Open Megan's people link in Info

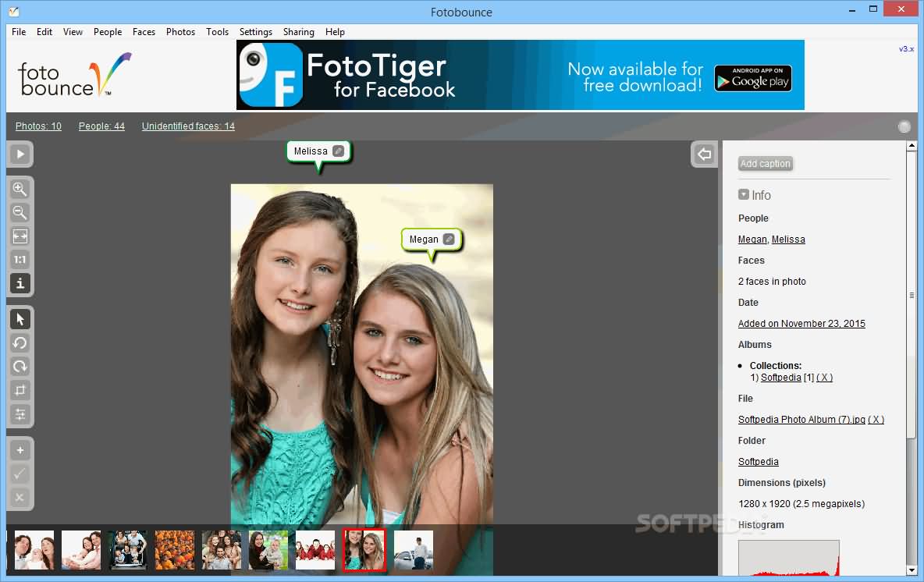(752, 240)
